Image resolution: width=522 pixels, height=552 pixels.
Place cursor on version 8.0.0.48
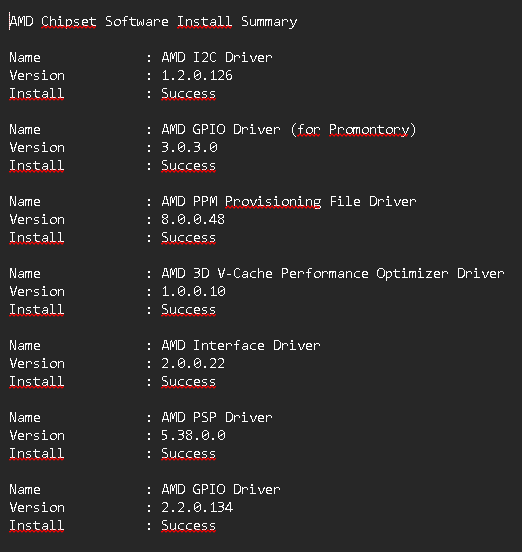193,219
